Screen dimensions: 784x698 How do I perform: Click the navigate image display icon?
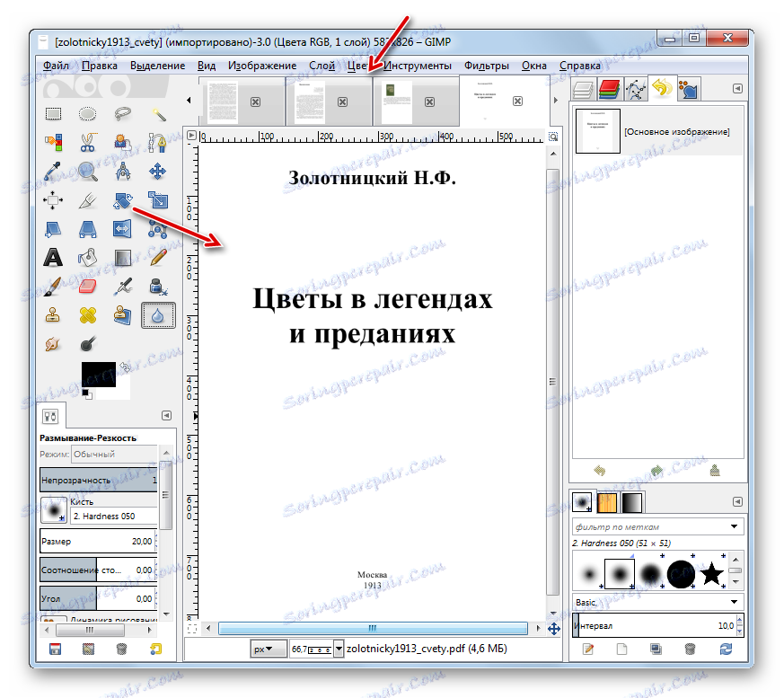coord(554,629)
